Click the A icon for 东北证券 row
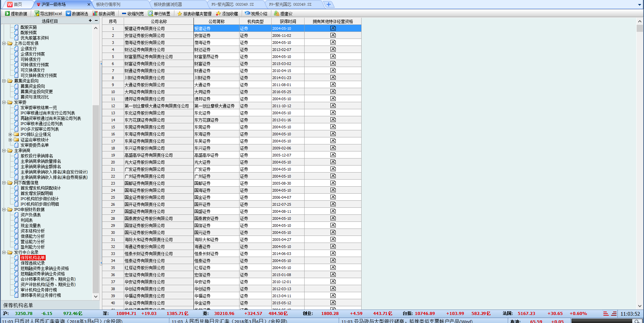This screenshot has width=644, height=323. point(333,113)
